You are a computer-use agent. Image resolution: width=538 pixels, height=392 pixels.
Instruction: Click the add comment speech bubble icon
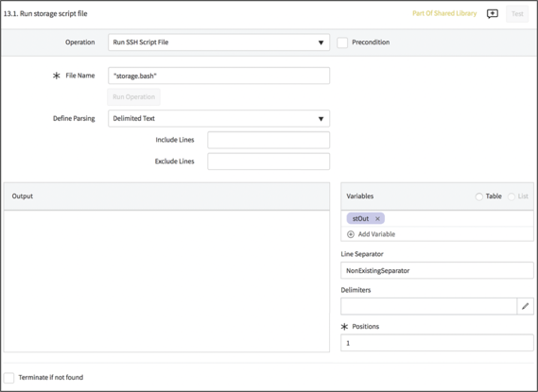493,14
